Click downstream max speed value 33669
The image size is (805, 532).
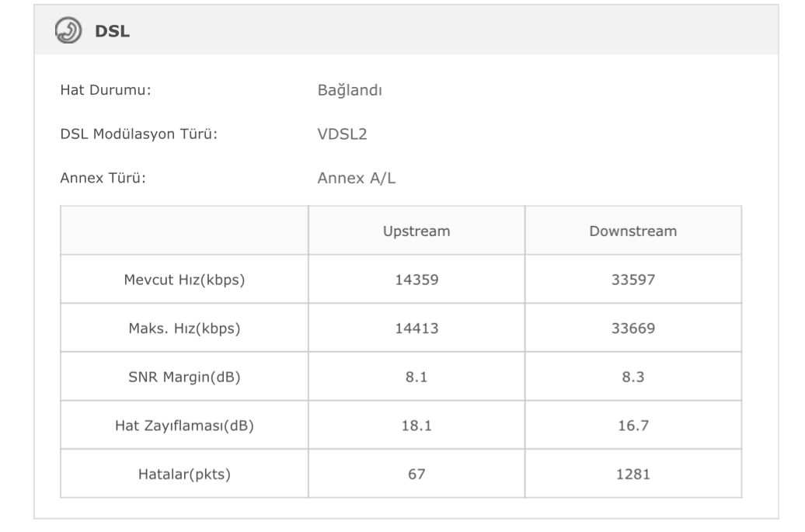(x=632, y=329)
